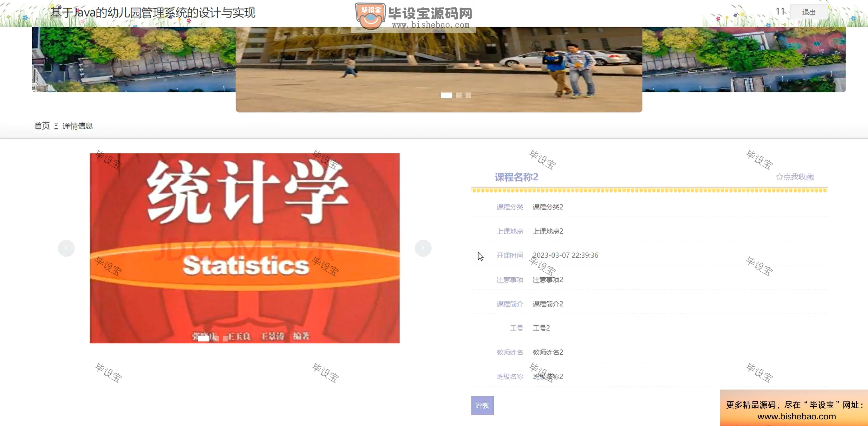Click the 评教 evaluate button

pyautogui.click(x=482, y=405)
